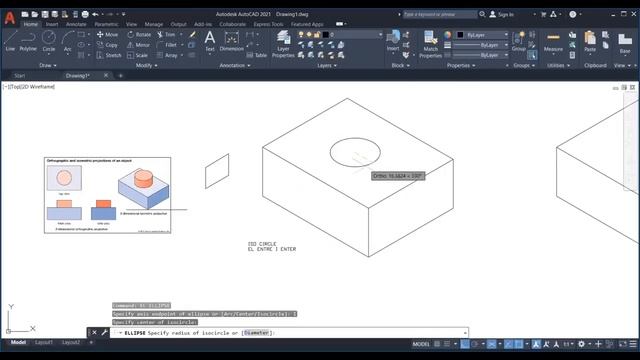Toggle polar tracking in status bar

(475, 344)
